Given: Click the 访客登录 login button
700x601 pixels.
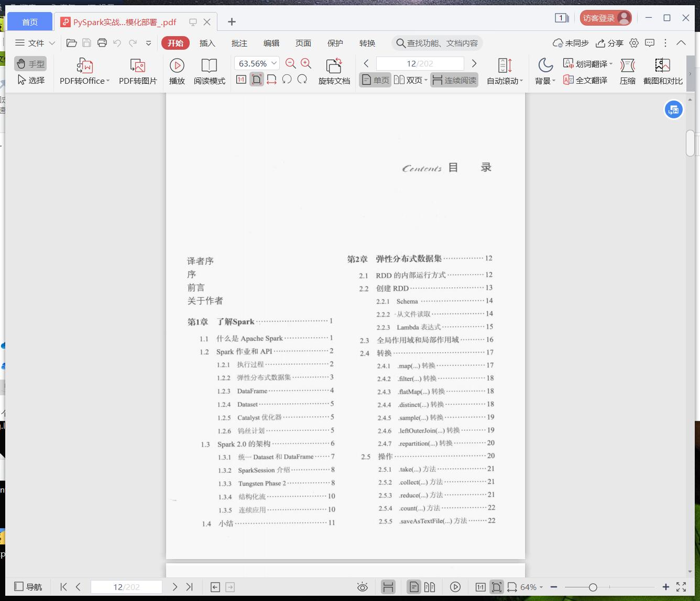Looking at the screenshot, I should click(605, 18).
